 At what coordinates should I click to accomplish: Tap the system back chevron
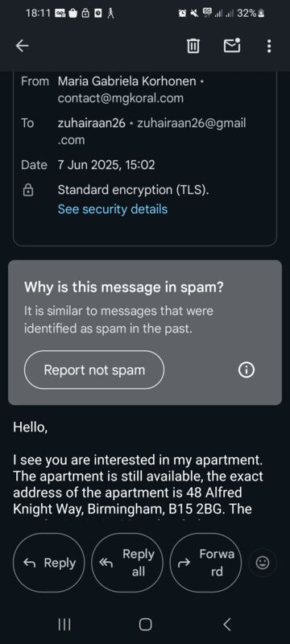click(x=226, y=625)
